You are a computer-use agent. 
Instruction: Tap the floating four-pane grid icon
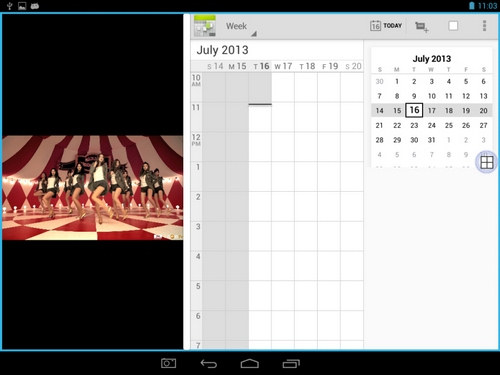click(486, 162)
